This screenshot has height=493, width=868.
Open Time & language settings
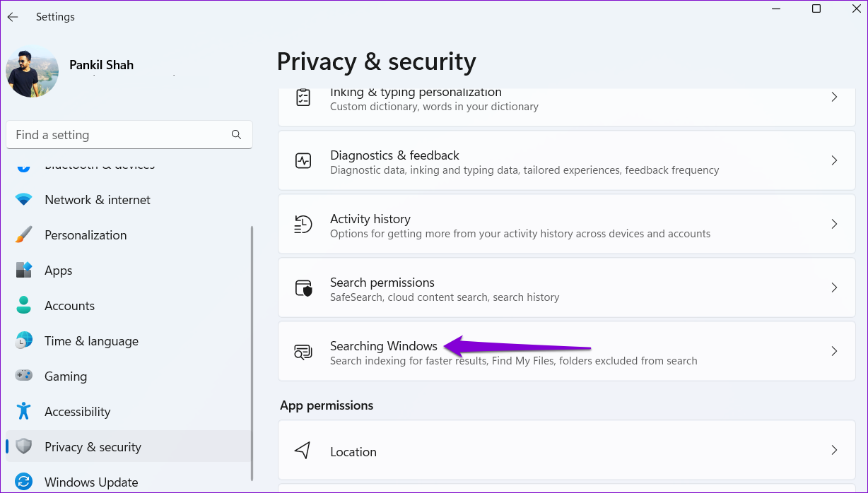point(129,341)
